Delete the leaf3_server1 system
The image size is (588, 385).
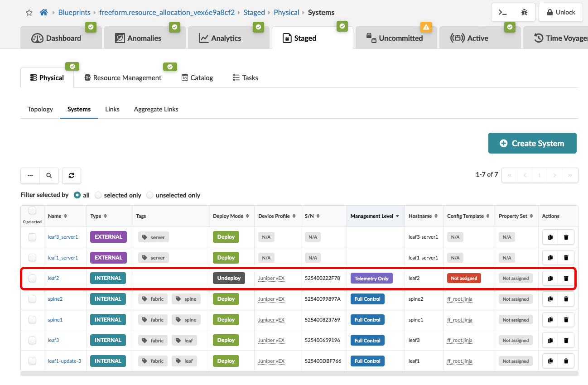pos(566,237)
